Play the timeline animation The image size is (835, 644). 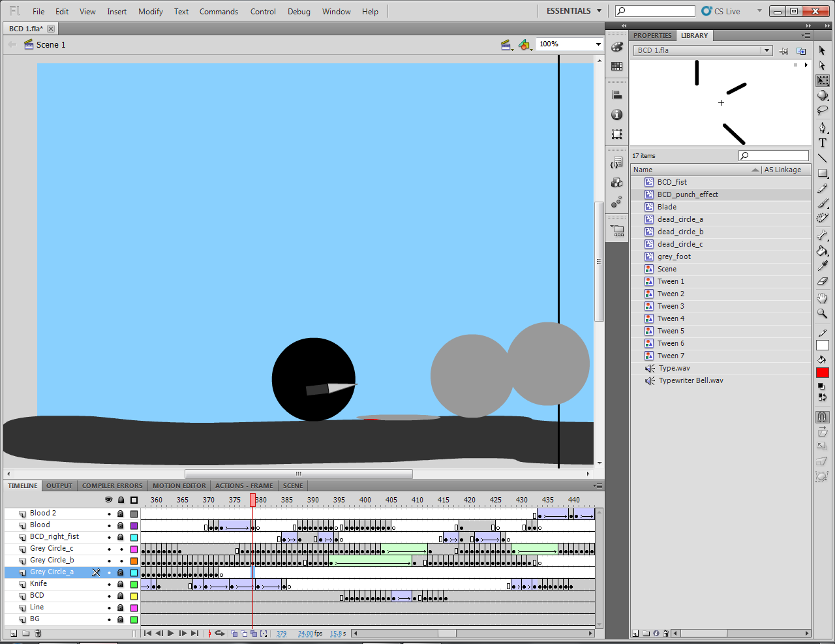[171, 633]
